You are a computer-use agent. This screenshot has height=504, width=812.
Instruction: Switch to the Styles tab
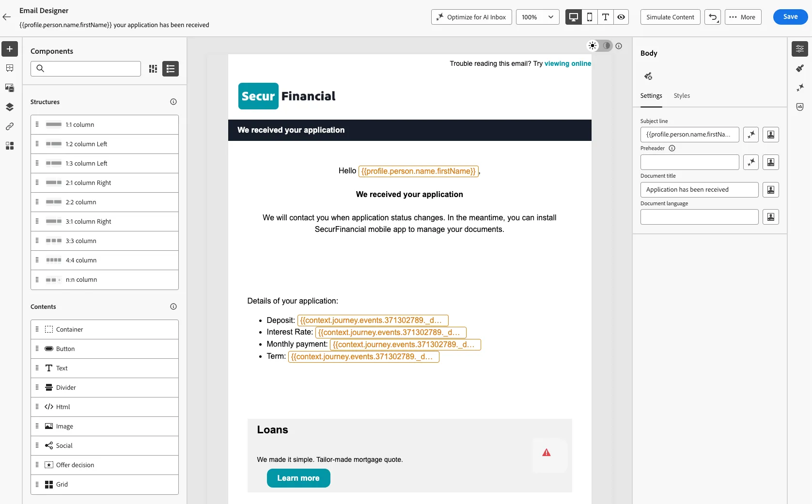coord(682,96)
